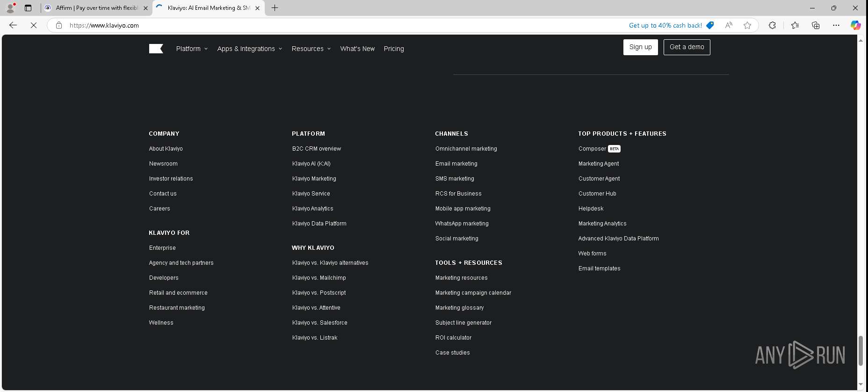Open the Careers link
This screenshot has height=392, width=868.
pos(159,209)
